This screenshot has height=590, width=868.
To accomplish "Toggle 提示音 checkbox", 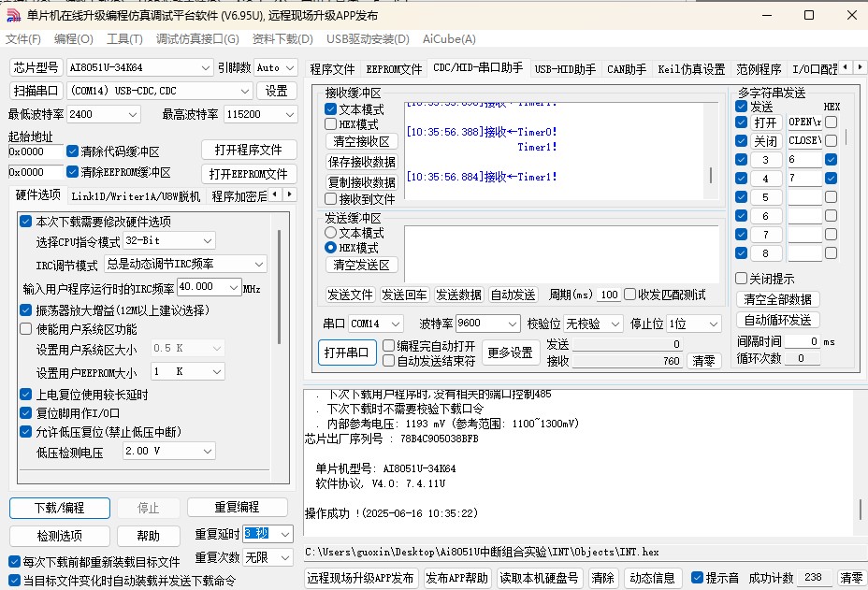I will click(x=698, y=578).
